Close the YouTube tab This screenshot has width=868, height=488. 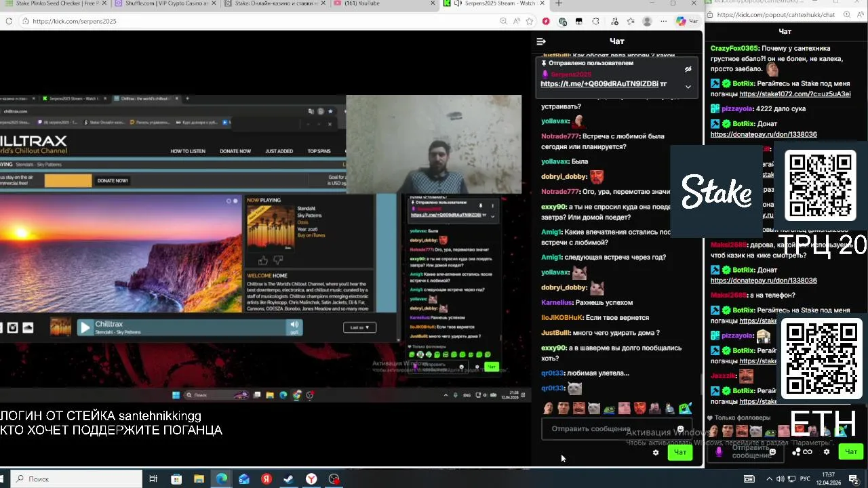click(x=433, y=3)
